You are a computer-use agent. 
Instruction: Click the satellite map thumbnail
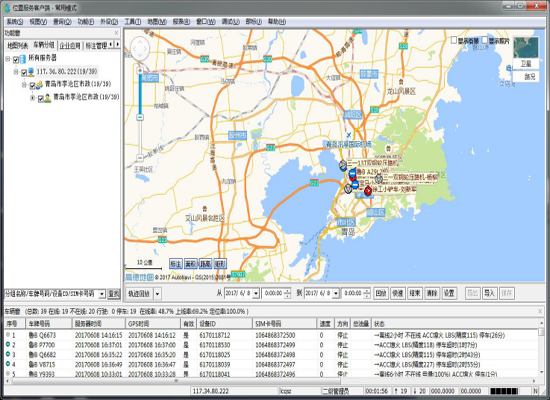526,47
